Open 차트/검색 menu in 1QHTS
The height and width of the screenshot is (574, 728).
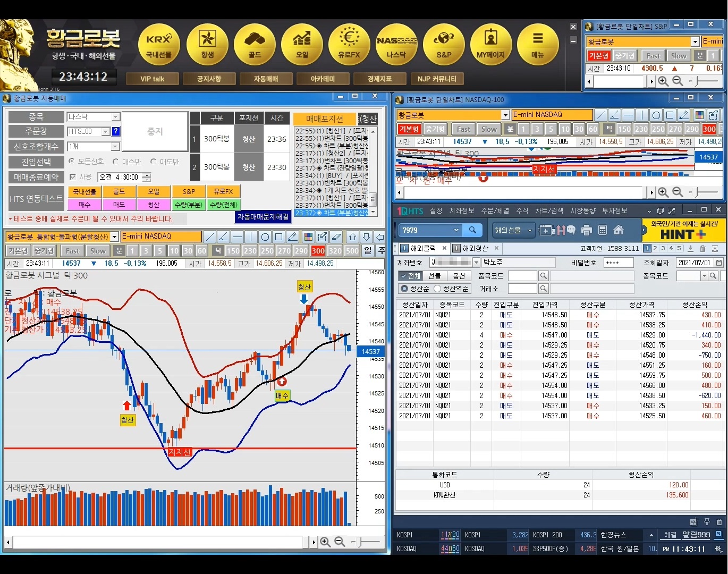549,211
